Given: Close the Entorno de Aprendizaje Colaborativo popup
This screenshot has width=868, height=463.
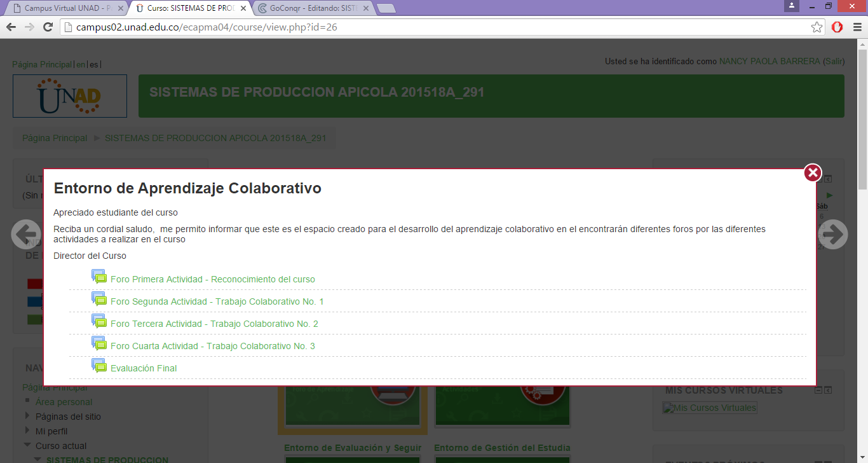Looking at the screenshot, I should pos(813,172).
